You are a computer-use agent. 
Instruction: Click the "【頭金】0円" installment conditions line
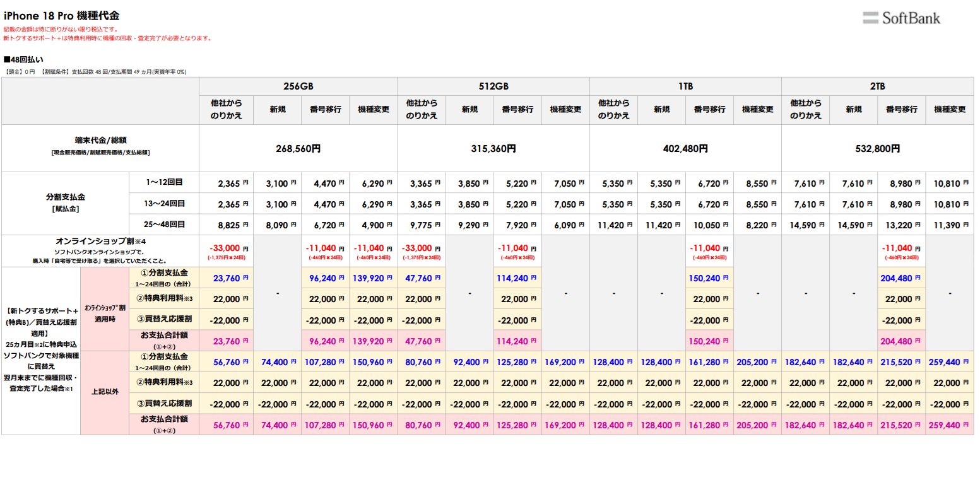click(95, 72)
